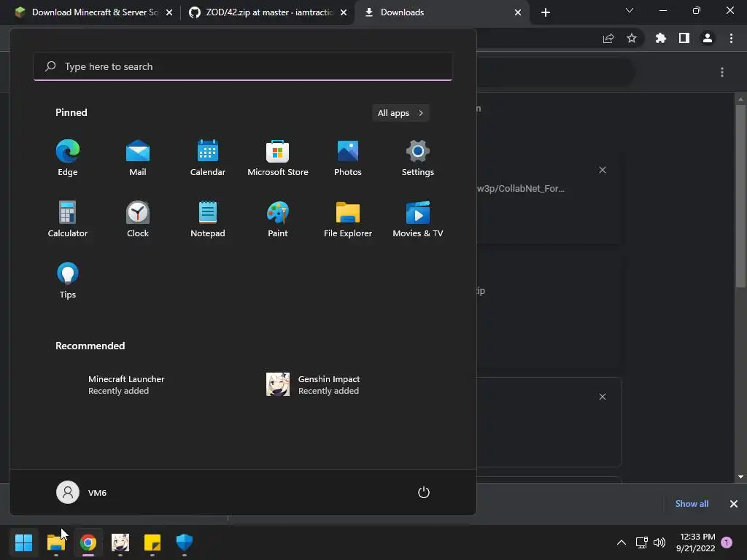Toggle Chrome side panel
This screenshot has width=747, height=560.
point(684,39)
